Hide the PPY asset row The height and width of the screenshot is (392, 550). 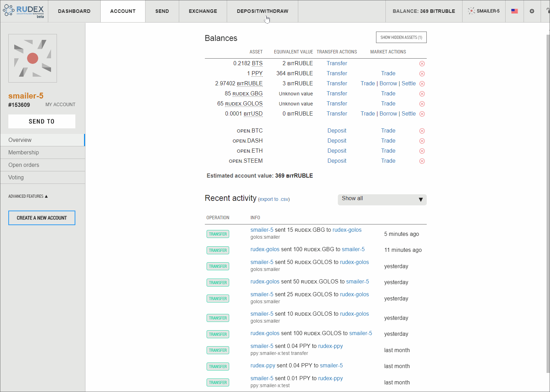pyautogui.click(x=422, y=74)
